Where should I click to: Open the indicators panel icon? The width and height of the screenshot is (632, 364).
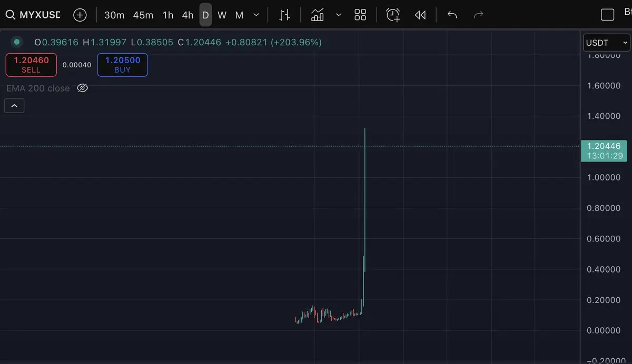318,15
